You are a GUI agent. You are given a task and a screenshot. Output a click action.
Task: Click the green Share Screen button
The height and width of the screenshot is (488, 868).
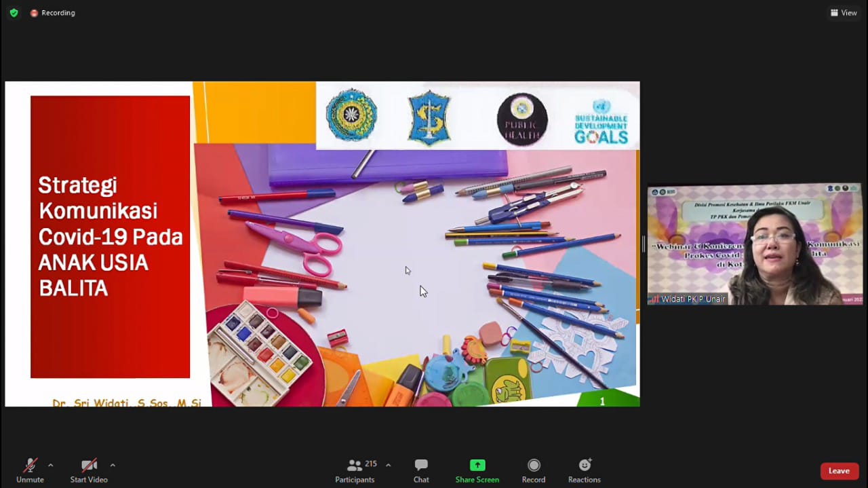[x=477, y=470]
